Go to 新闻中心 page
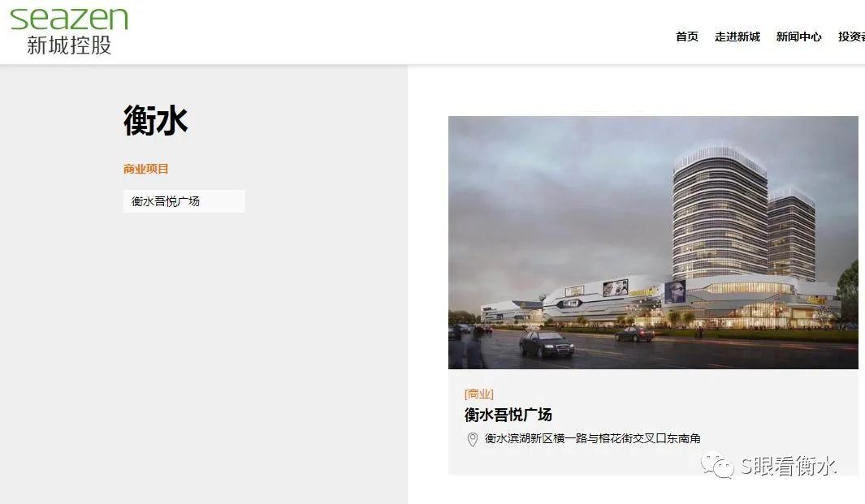This screenshot has height=504, width=865. [x=798, y=37]
